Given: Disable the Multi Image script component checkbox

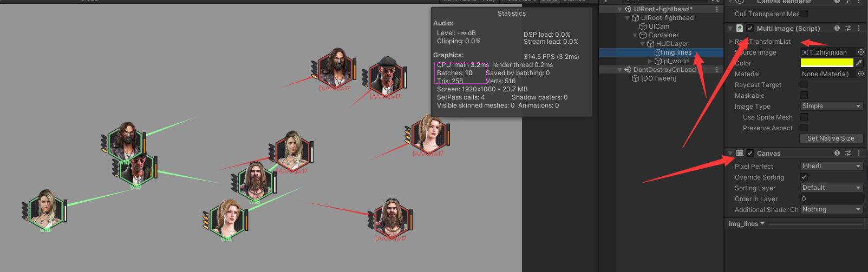Looking at the screenshot, I should coord(750,28).
